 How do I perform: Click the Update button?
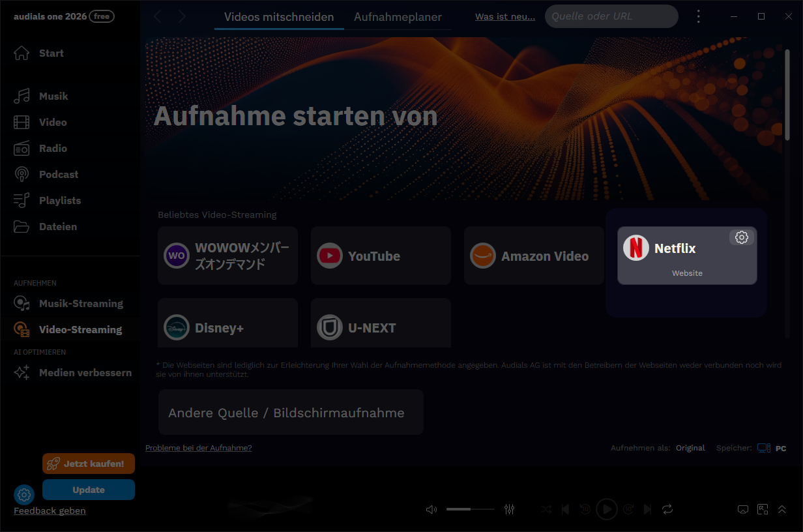point(89,490)
